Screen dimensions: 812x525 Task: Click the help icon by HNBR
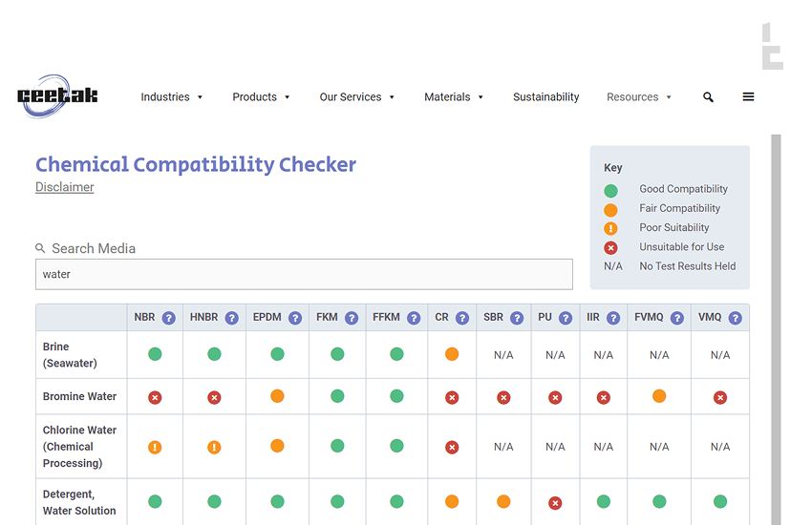232,318
